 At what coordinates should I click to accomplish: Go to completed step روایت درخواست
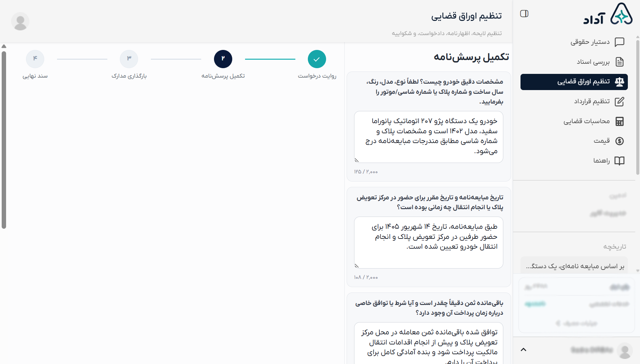pos(317,59)
